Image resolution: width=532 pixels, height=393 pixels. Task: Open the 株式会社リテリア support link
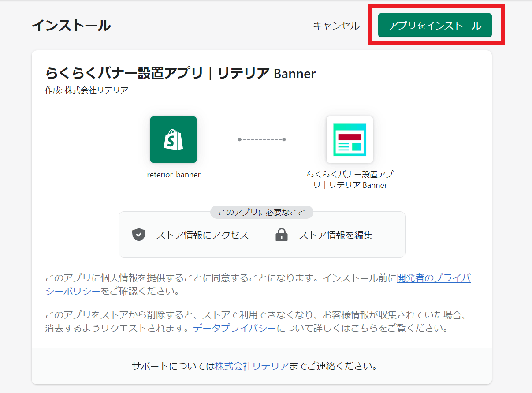pyautogui.click(x=252, y=366)
